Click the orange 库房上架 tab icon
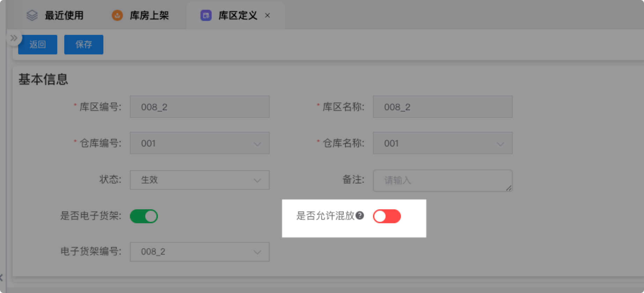This screenshot has height=293, width=644. click(x=117, y=15)
